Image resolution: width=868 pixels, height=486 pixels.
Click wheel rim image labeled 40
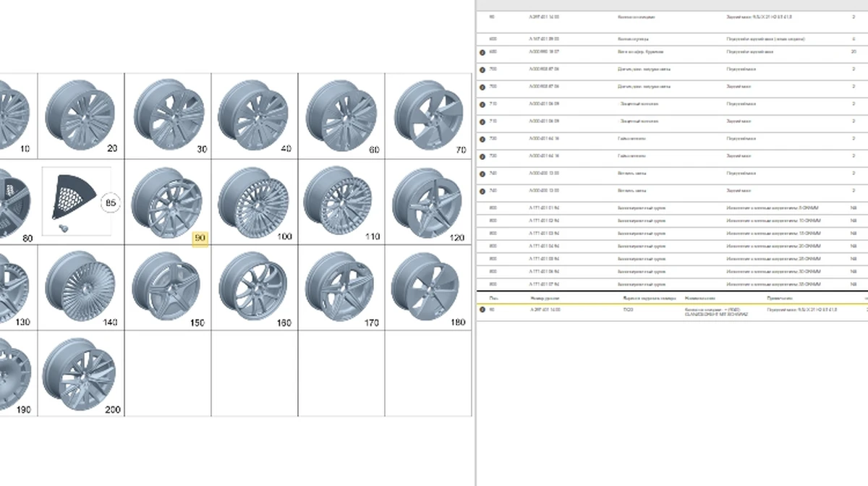click(254, 115)
